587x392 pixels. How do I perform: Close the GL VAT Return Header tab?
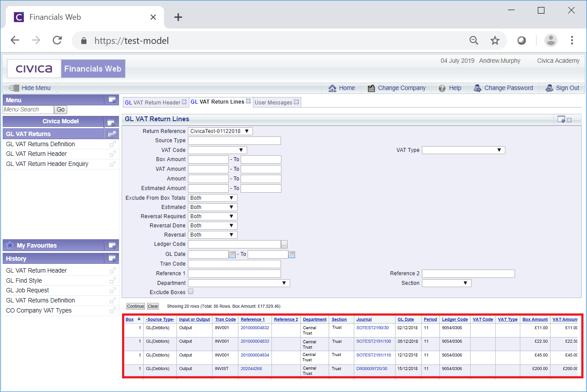click(x=184, y=102)
